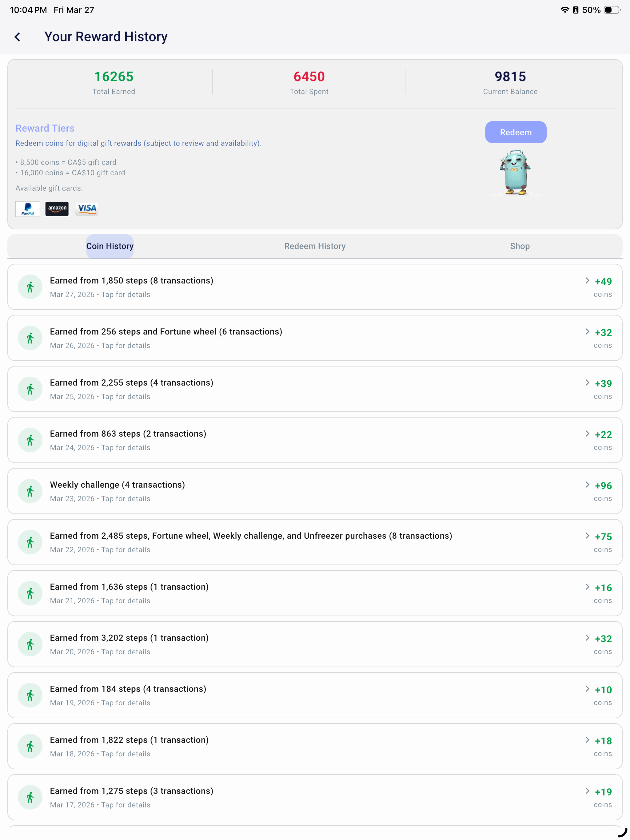This screenshot has width=630, height=840.
Task: Open 'Earned from 1,850 steps (8 transactions)'
Action: pyautogui.click(x=315, y=287)
